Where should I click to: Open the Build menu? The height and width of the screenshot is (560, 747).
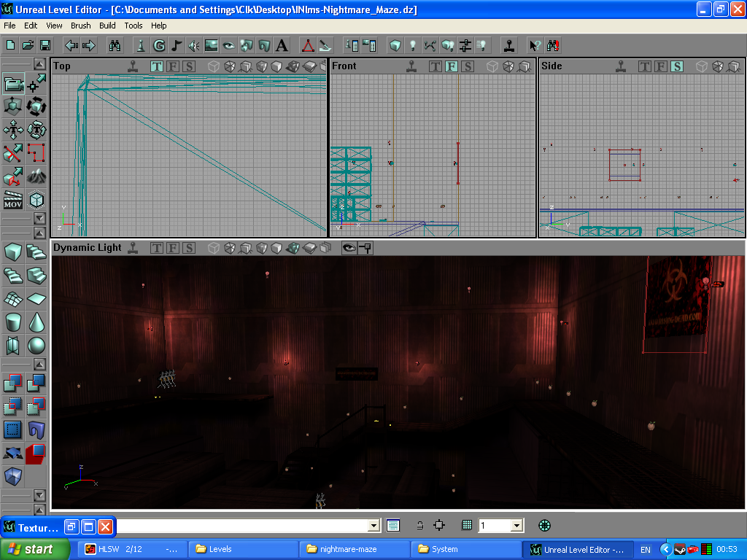(107, 26)
